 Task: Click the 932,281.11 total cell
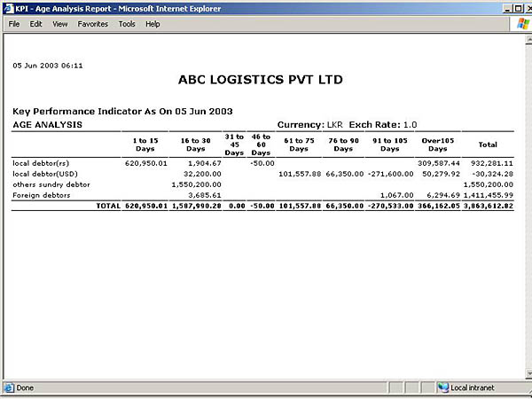pyautogui.click(x=491, y=163)
